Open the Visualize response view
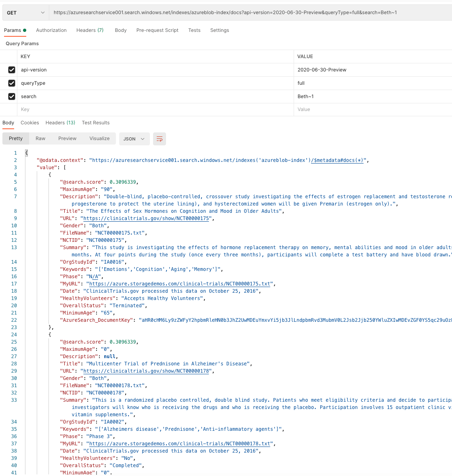The height and width of the screenshot is (476, 452). (99, 138)
